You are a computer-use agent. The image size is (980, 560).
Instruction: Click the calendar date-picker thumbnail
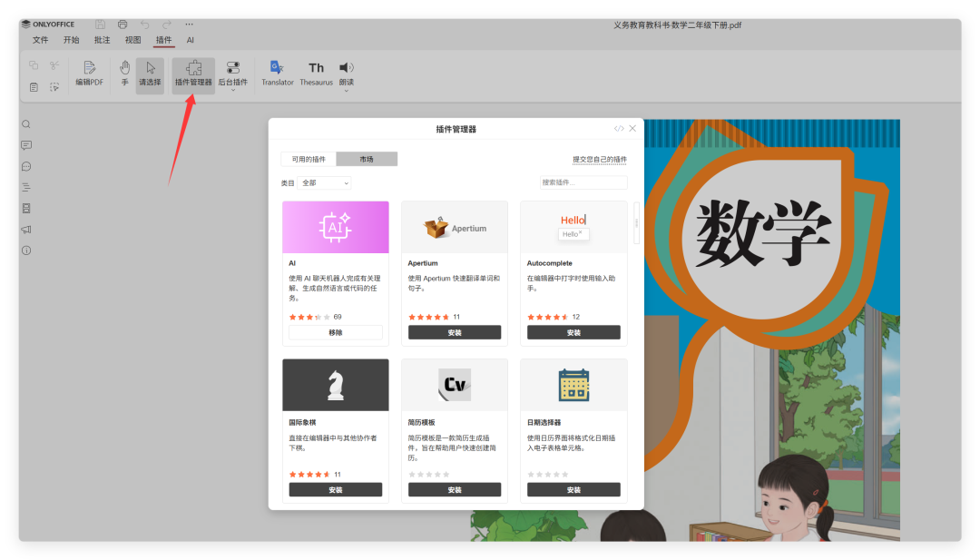[x=573, y=385]
